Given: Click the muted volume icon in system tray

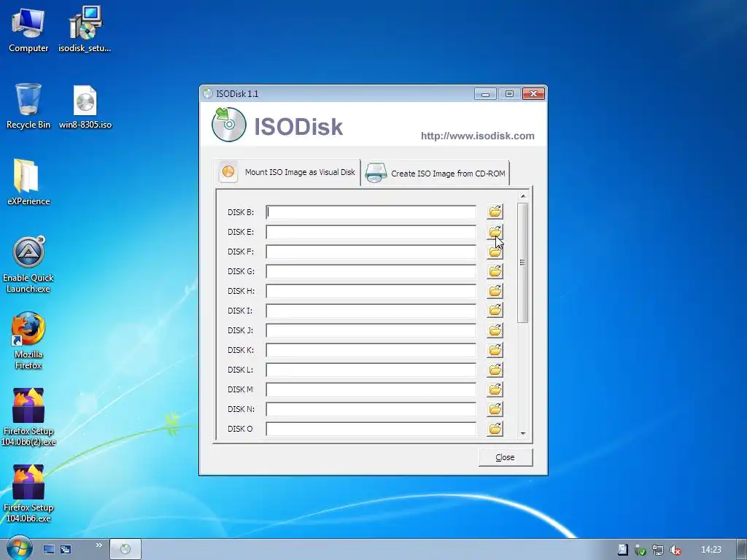Looking at the screenshot, I should [675, 550].
